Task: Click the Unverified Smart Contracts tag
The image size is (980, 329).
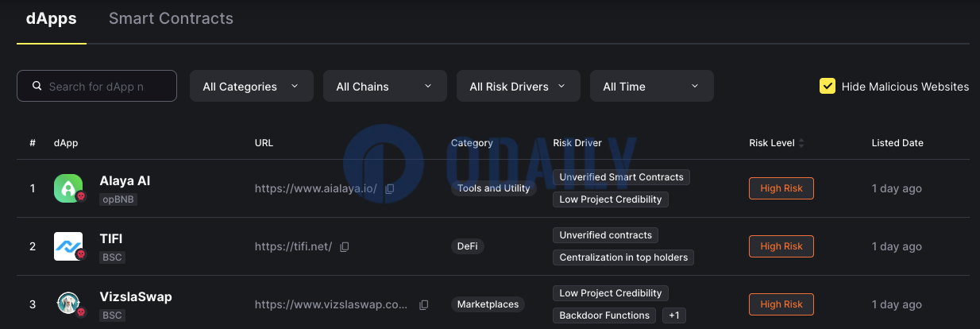Action: [x=621, y=177]
